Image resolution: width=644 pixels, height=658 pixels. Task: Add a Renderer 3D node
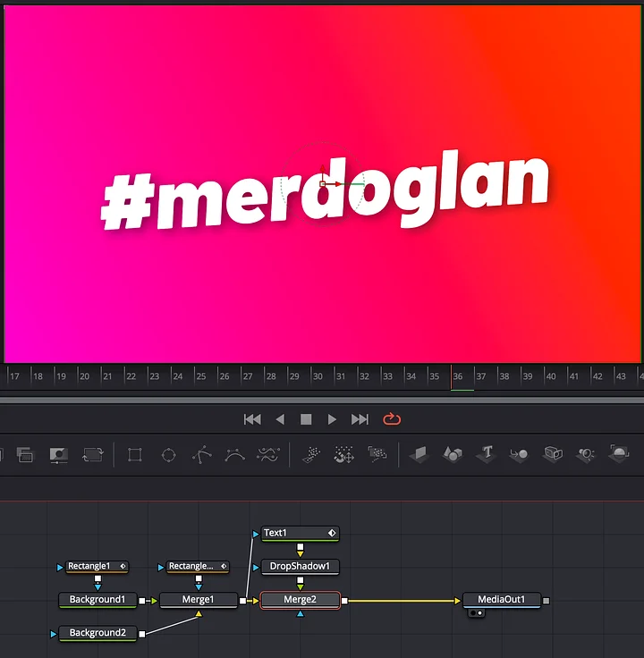[x=619, y=453]
